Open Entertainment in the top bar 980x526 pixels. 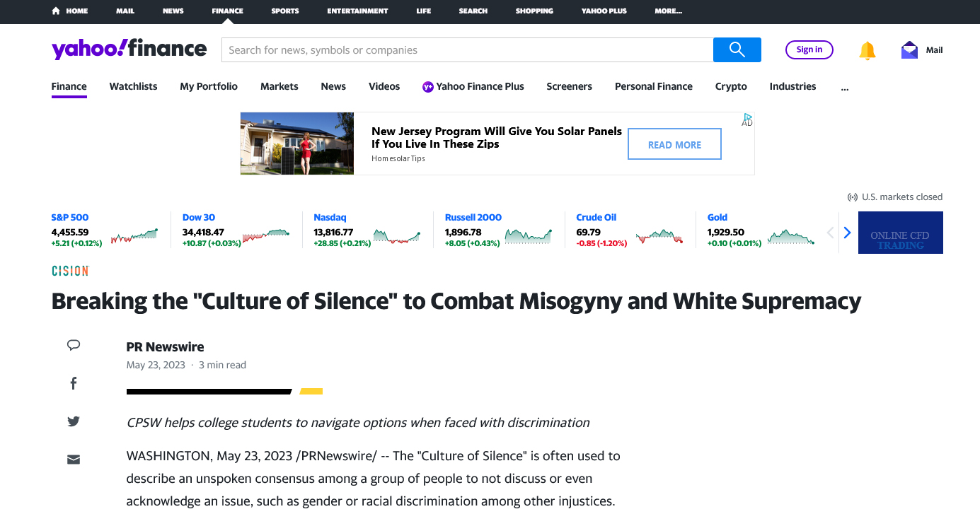coord(357,11)
